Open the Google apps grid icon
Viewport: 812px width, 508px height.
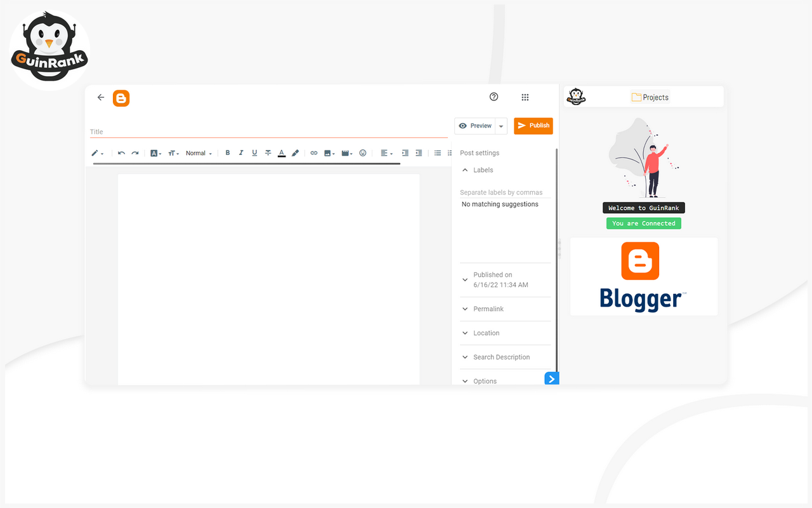525,97
